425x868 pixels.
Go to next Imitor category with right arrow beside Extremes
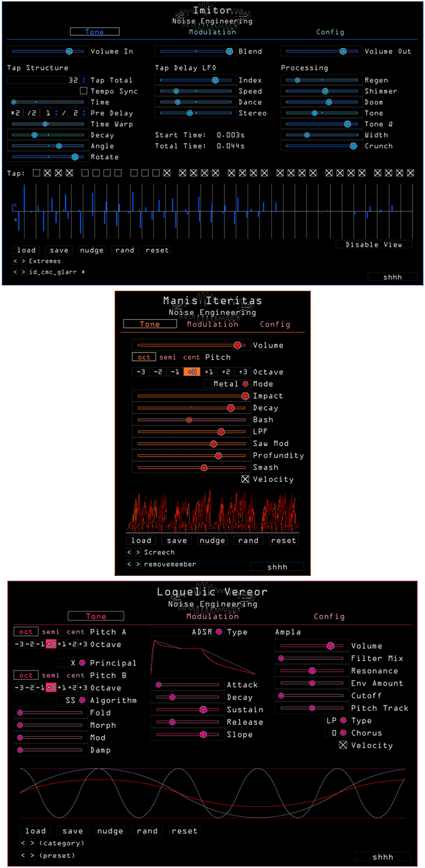point(23,261)
